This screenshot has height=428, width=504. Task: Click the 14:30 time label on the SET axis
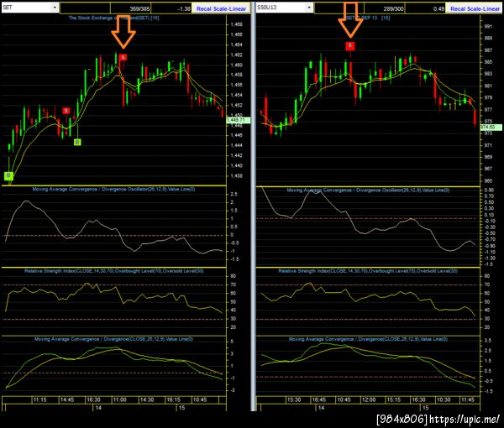(x=146, y=399)
